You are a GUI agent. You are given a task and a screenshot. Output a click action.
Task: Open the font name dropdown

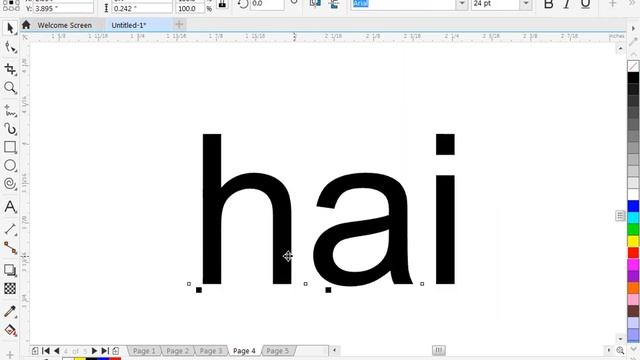pos(462,4)
